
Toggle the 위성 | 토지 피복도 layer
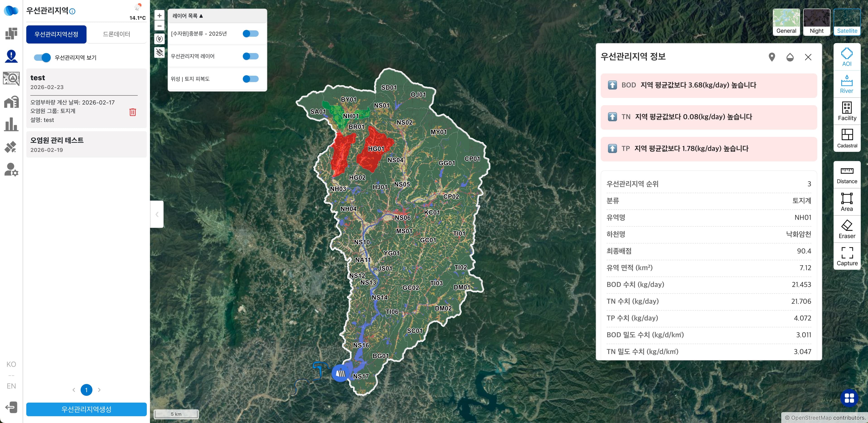point(251,79)
